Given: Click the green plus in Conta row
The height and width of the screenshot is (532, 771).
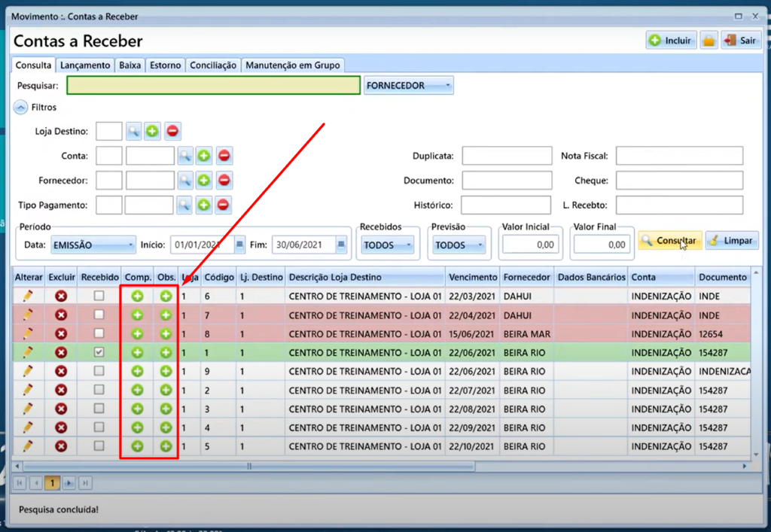Looking at the screenshot, I should click(x=204, y=157).
